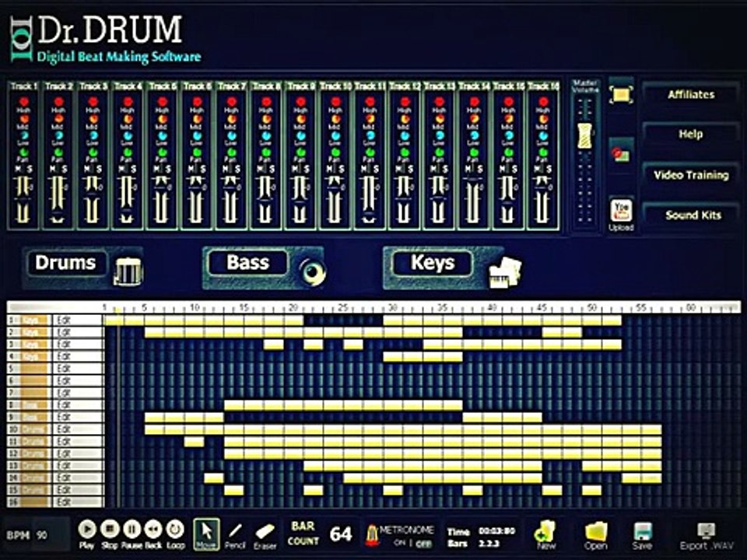Image resolution: width=747 pixels, height=560 pixels.
Task: Select the Move arrow tool
Action: [207, 534]
